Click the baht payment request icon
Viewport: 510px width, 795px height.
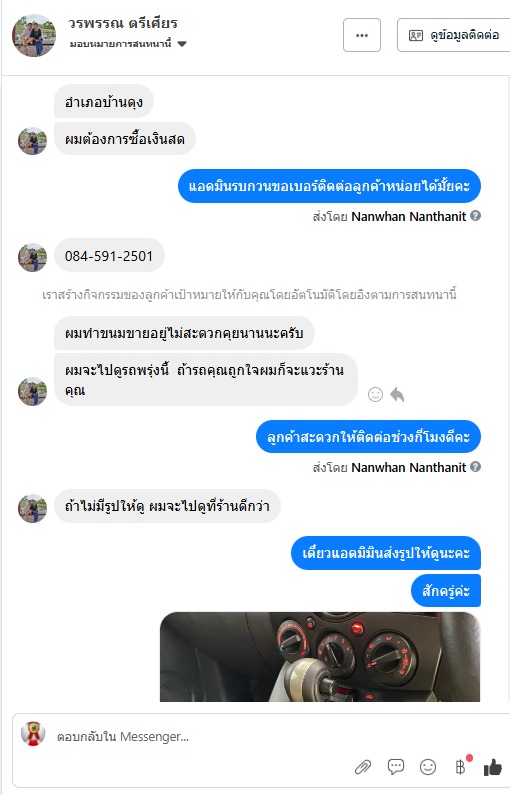(460, 767)
